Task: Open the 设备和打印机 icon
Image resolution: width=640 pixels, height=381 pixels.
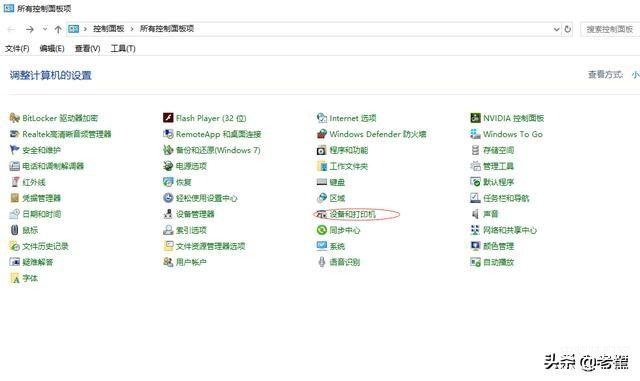Action: point(322,214)
